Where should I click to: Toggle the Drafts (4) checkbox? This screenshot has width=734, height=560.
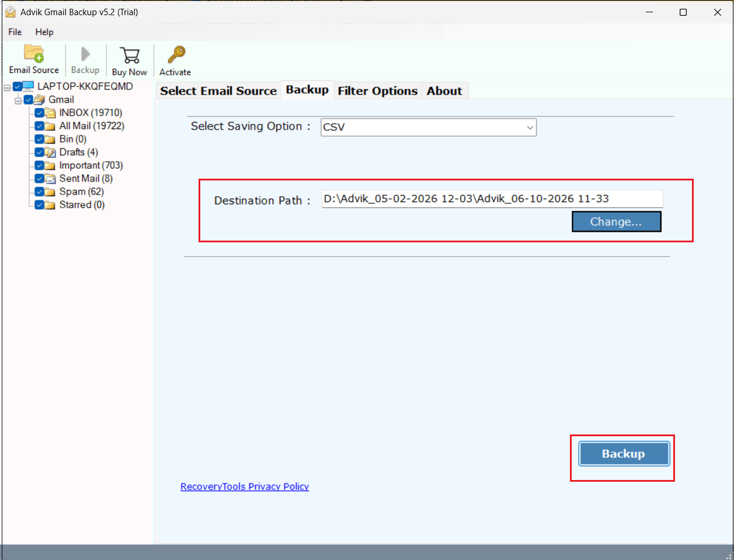(x=39, y=152)
